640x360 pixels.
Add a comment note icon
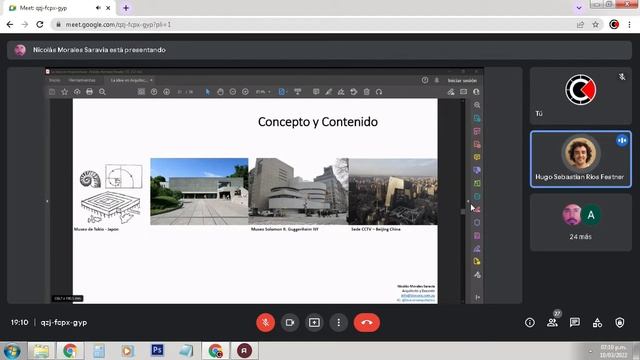(316, 92)
